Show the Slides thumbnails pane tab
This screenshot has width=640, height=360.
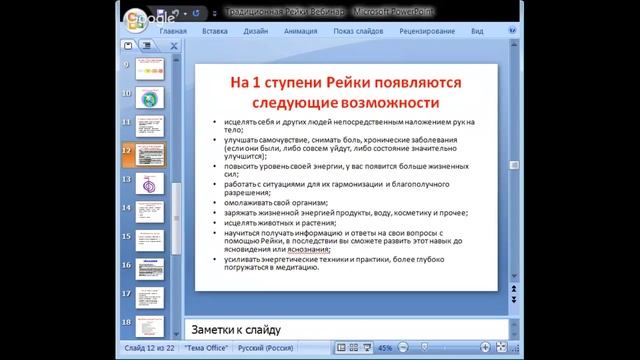point(128,45)
